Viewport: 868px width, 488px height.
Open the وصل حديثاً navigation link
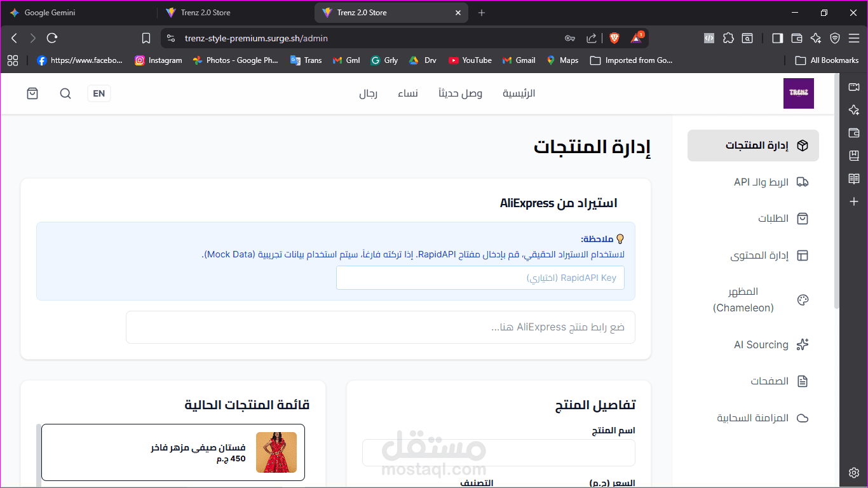(x=461, y=93)
